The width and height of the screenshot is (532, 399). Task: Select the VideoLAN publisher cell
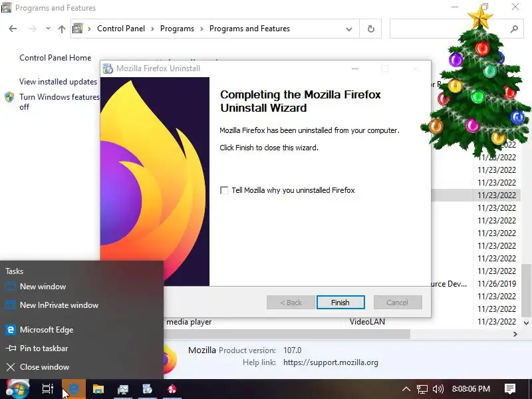[x=368, y=322]
